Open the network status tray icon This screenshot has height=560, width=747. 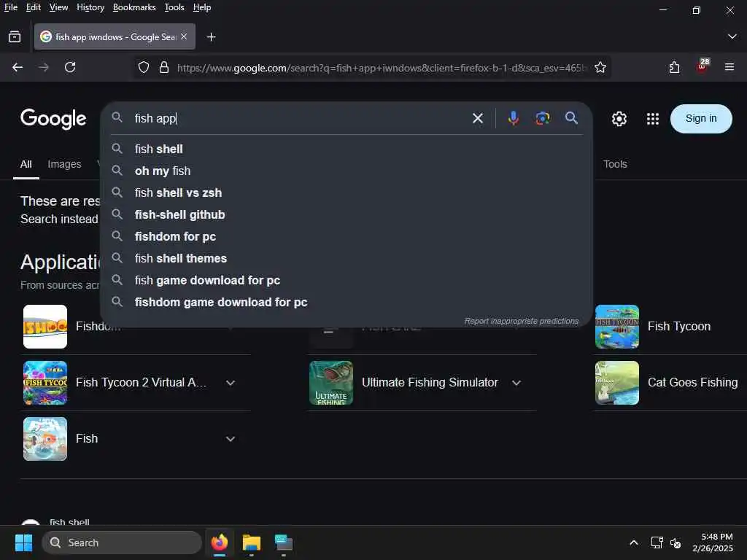point(657,542)
